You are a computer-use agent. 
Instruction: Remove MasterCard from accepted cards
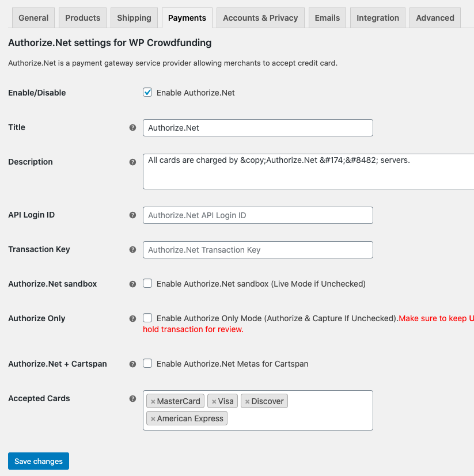(153, 402)
